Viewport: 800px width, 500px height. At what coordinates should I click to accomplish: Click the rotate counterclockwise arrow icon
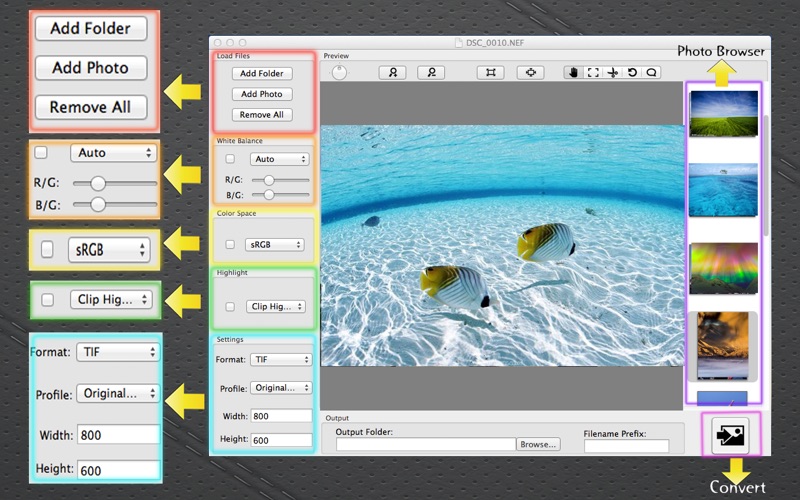632,72
